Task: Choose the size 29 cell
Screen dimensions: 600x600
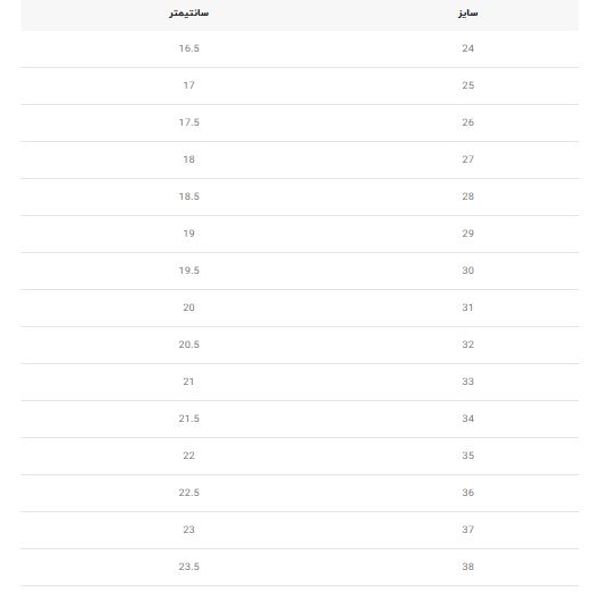Action: (468, 234)
